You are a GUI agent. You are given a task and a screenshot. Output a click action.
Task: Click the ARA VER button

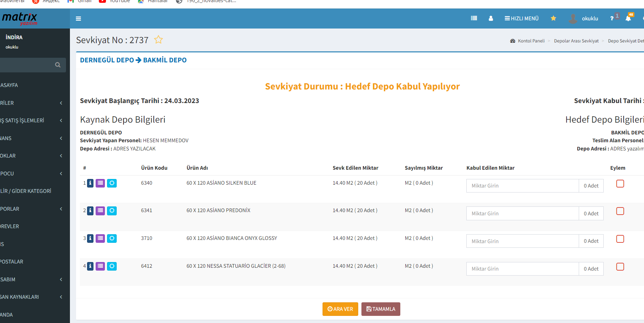pyautogui.click(x=340, y=309)
